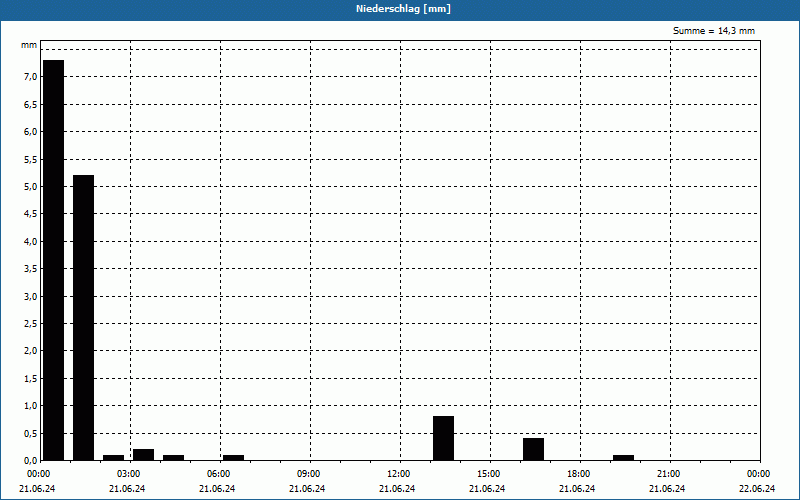The image size is (800, 500).
Task: Click the small bar just after 19:00
Action: coord(623,457)
